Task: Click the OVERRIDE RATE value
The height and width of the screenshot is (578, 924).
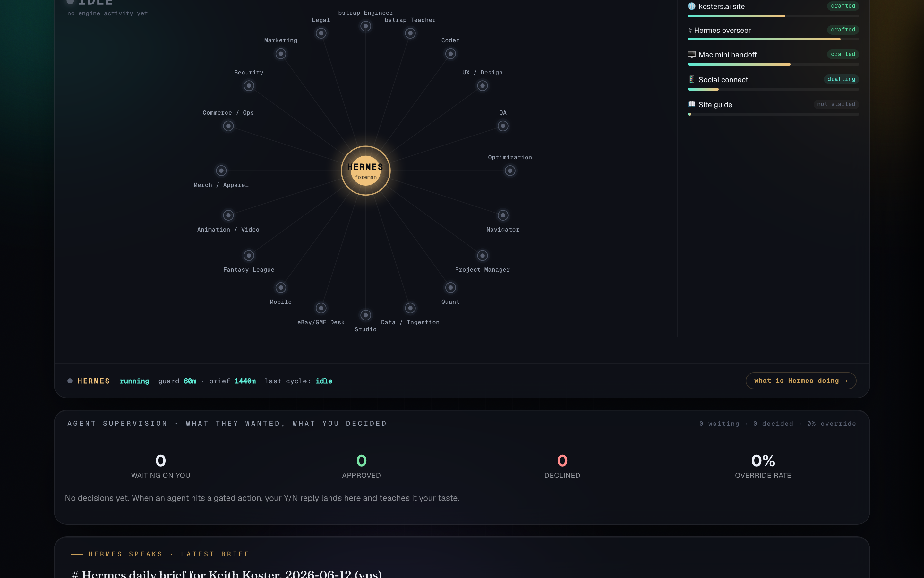Action: tap(763, 461)
